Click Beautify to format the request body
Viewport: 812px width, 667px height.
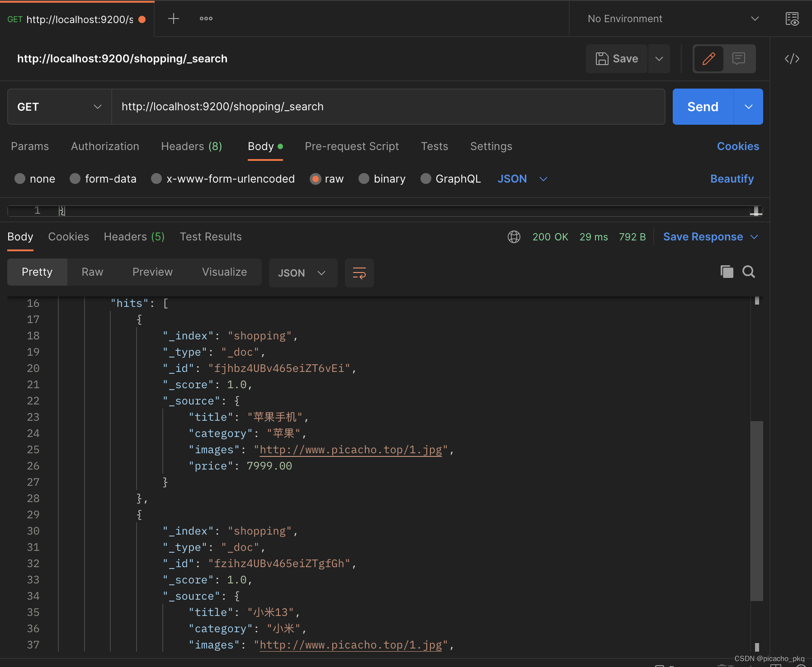coord(732,179)
